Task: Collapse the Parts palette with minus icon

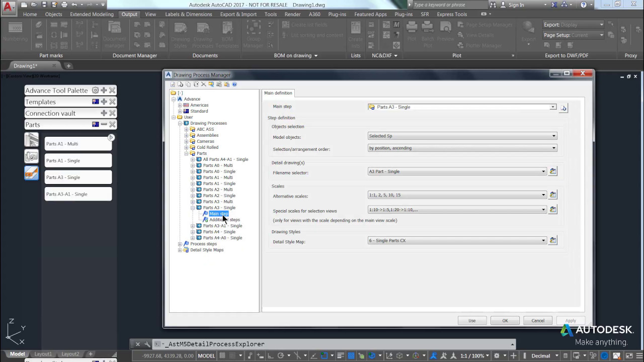Action: (x=104, y=124)
